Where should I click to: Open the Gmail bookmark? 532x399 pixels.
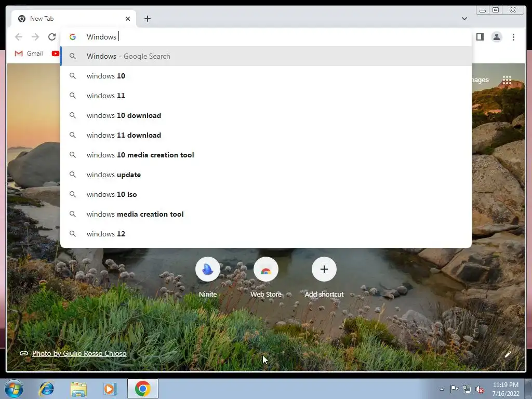point(29,54)
